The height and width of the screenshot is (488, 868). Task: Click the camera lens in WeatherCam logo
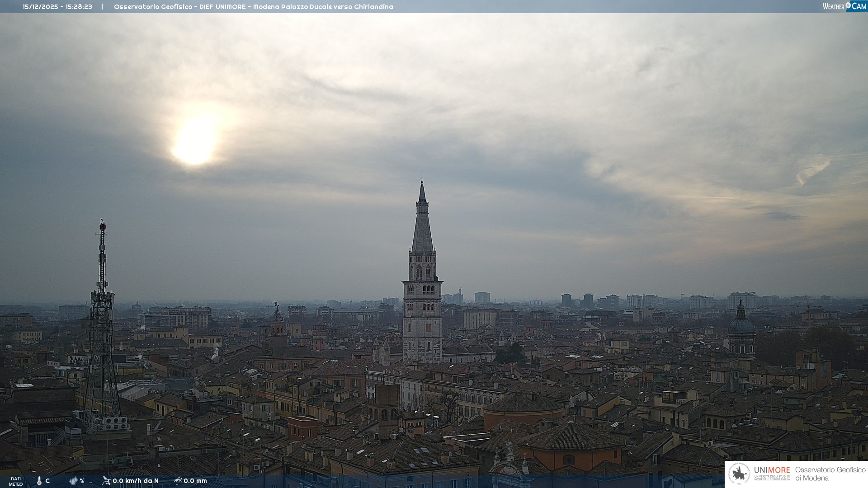pos(848,5)
